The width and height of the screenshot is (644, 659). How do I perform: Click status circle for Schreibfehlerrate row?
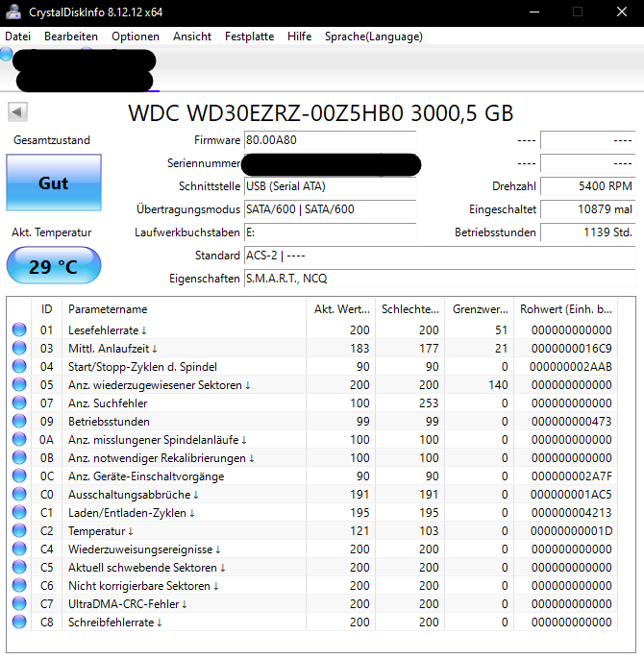[19, 622]
